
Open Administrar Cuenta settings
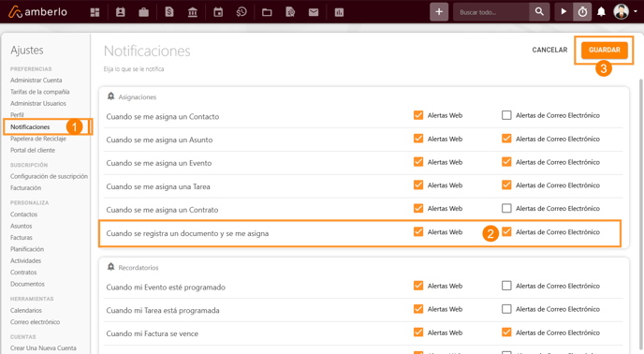37,81
